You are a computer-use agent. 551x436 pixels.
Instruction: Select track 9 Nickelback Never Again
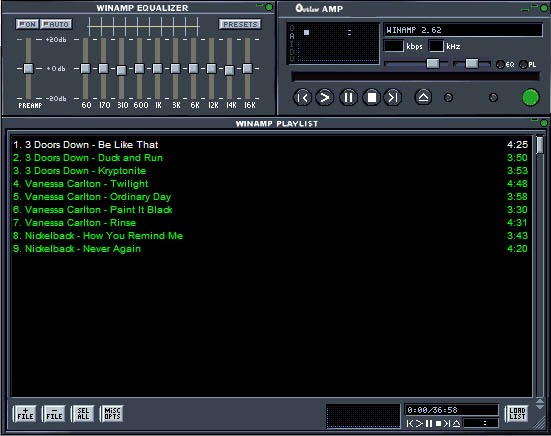coord(271,248)
